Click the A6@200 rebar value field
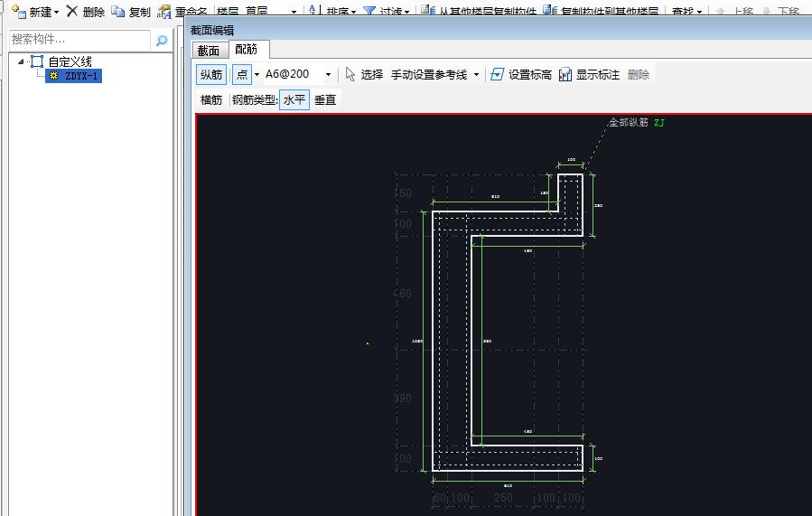This screenshot has width=812, height=516. pos(293,74)
